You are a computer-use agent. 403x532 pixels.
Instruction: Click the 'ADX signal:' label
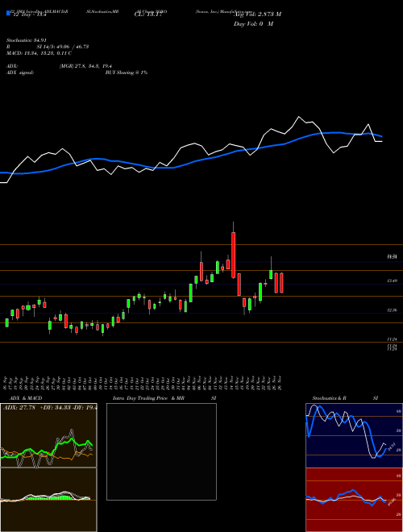tap(20, 73)
